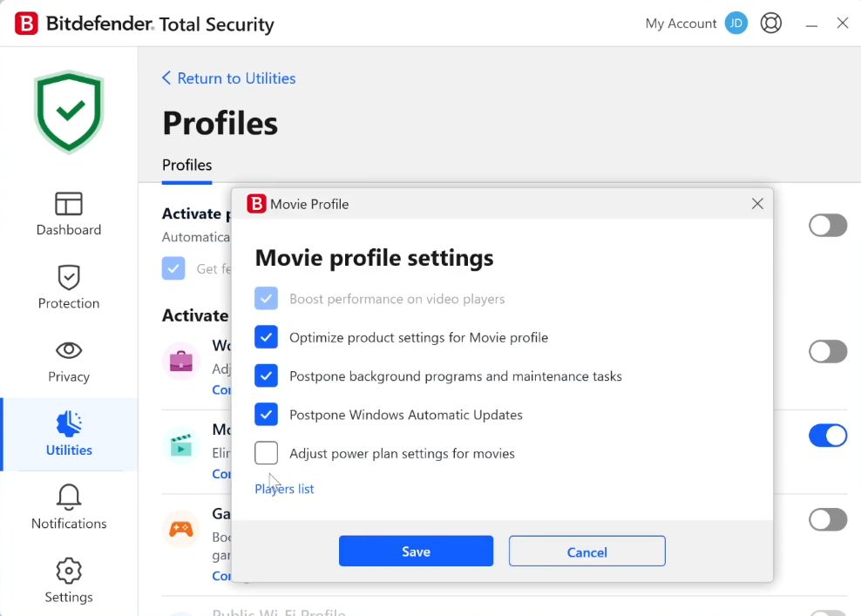
Task: Select the Utilities sidebar icon
Action: point(69,424)
